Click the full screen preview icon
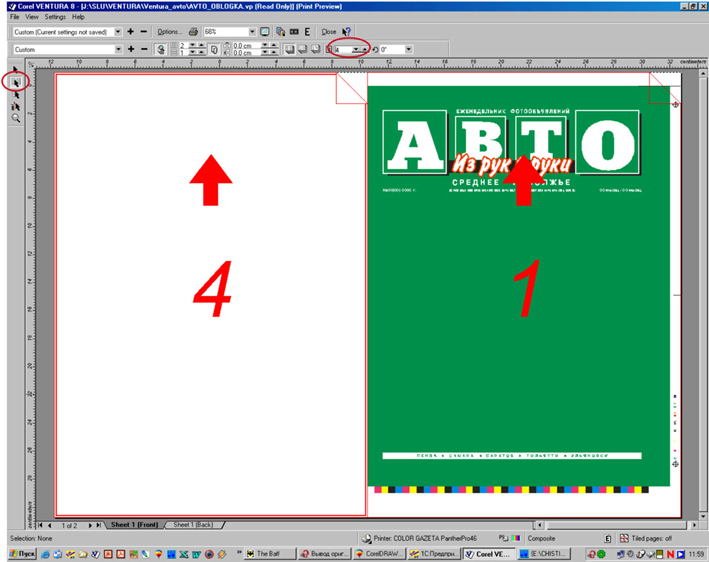709x562 pixels. (x=265, y=32)
